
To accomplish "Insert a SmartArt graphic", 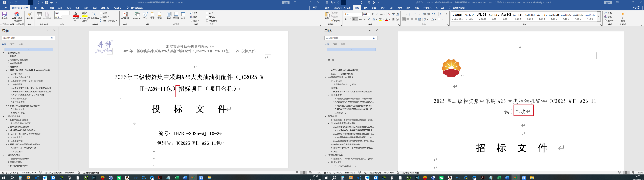I will (x=137, y=16).
